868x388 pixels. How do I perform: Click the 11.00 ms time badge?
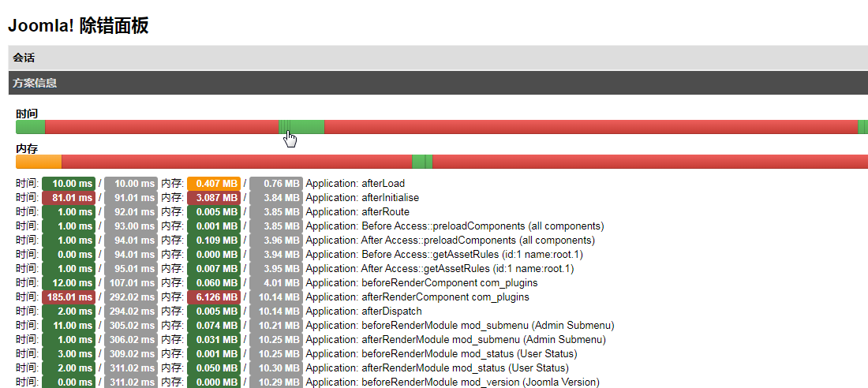(x=69, y=326)
